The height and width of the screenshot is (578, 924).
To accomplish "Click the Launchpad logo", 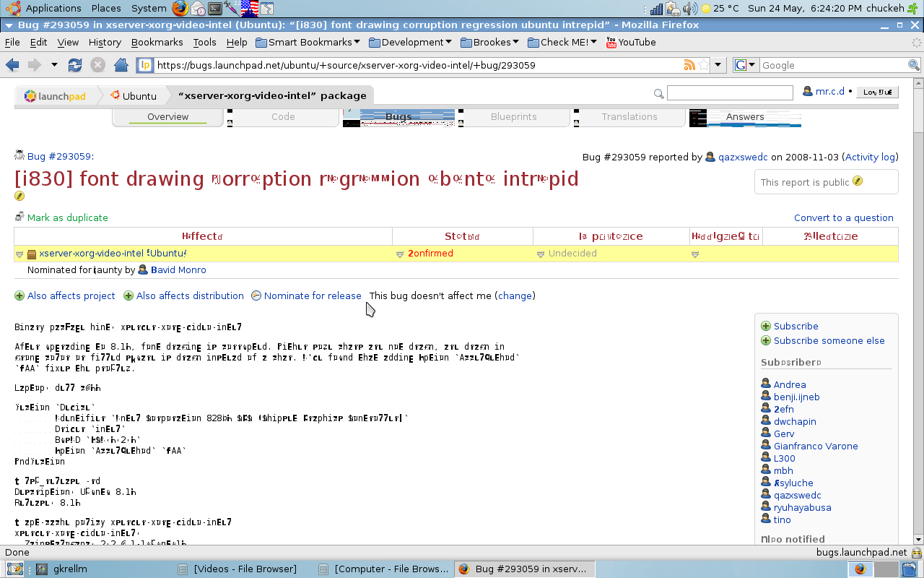I will (55, 95).
